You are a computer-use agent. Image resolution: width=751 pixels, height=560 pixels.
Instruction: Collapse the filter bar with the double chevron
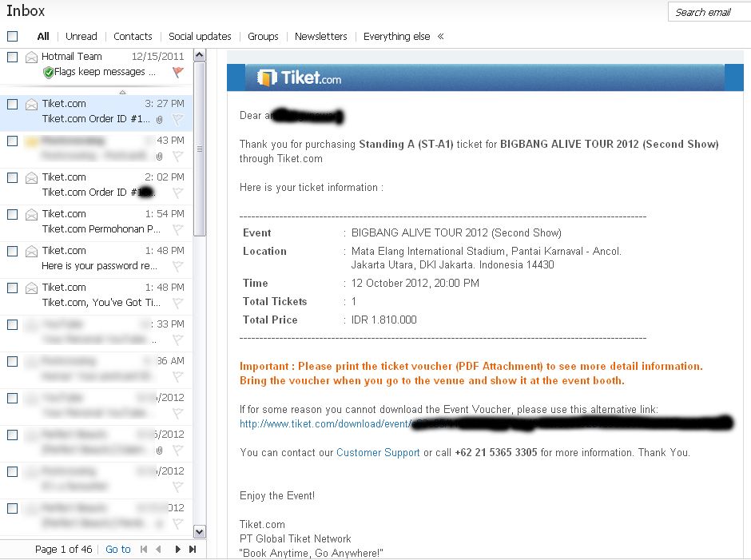coord(441,37)
